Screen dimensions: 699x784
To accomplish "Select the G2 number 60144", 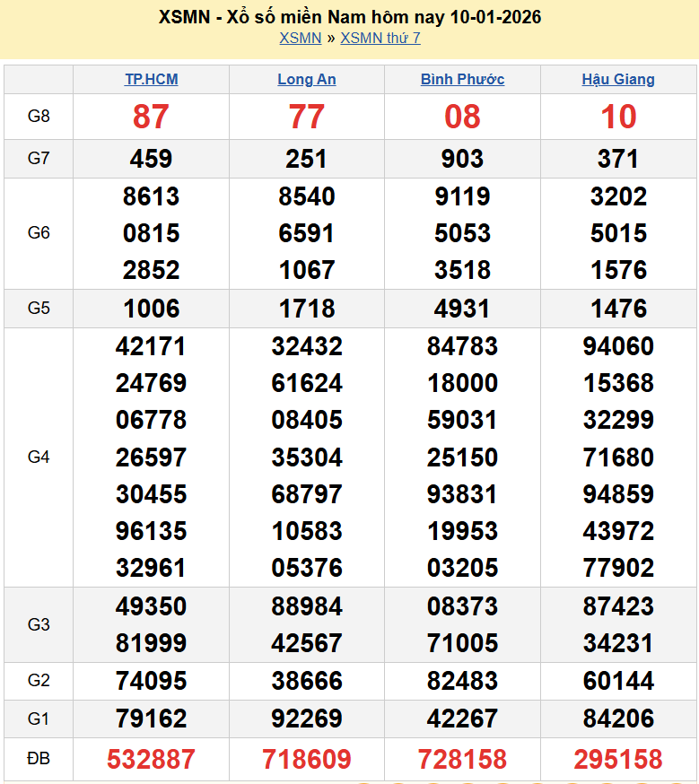I will 618,681.
